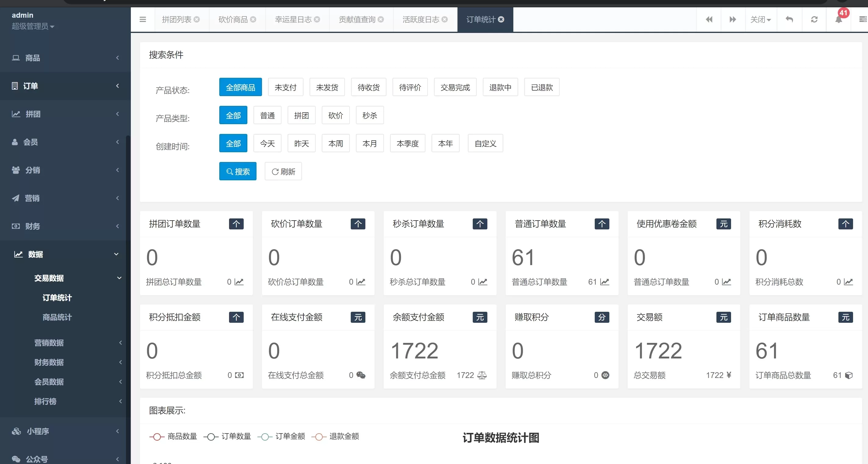Screen dimensions: 868x464
Task: Expand the 营销数据 sidebar submenu
Action: (49, 343)
